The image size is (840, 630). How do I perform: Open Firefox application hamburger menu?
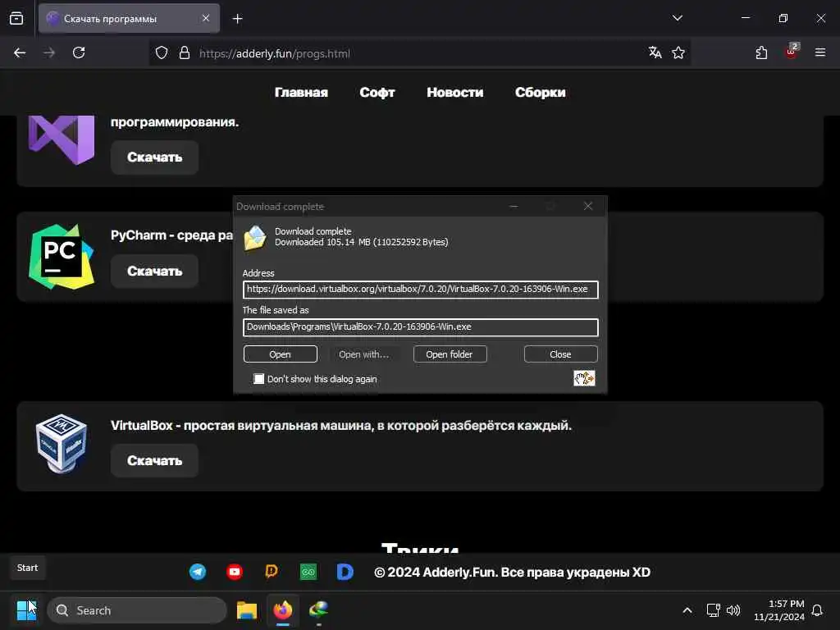[820, 52]
